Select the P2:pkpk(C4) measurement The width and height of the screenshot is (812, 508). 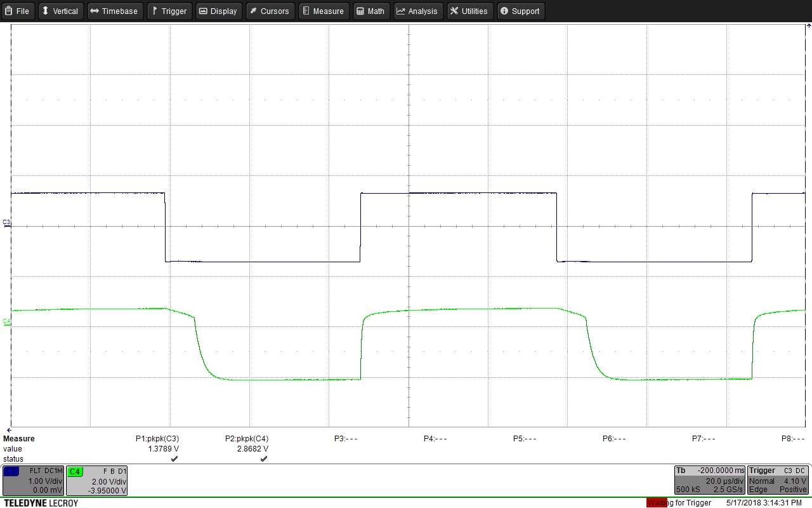coord(247,439)
